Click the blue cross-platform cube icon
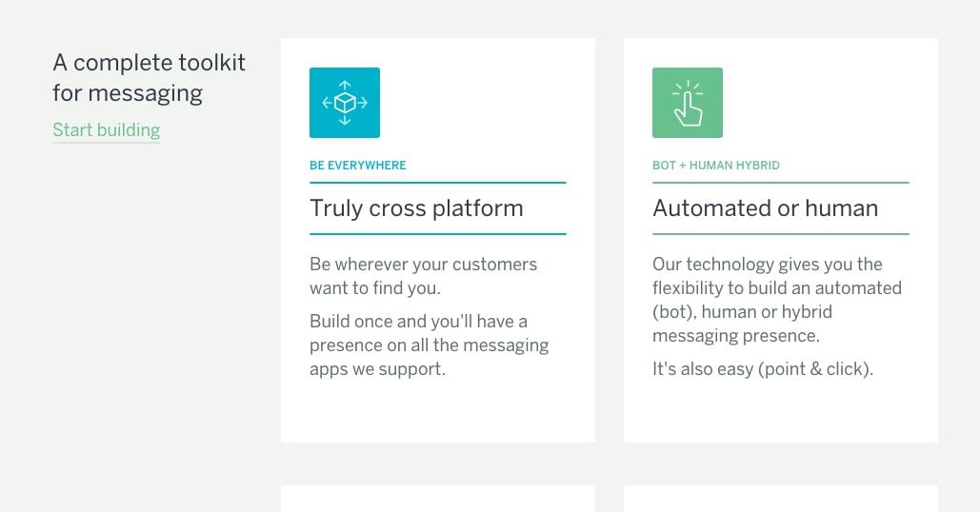The image size is (980, 512). [x=345, y=103]
